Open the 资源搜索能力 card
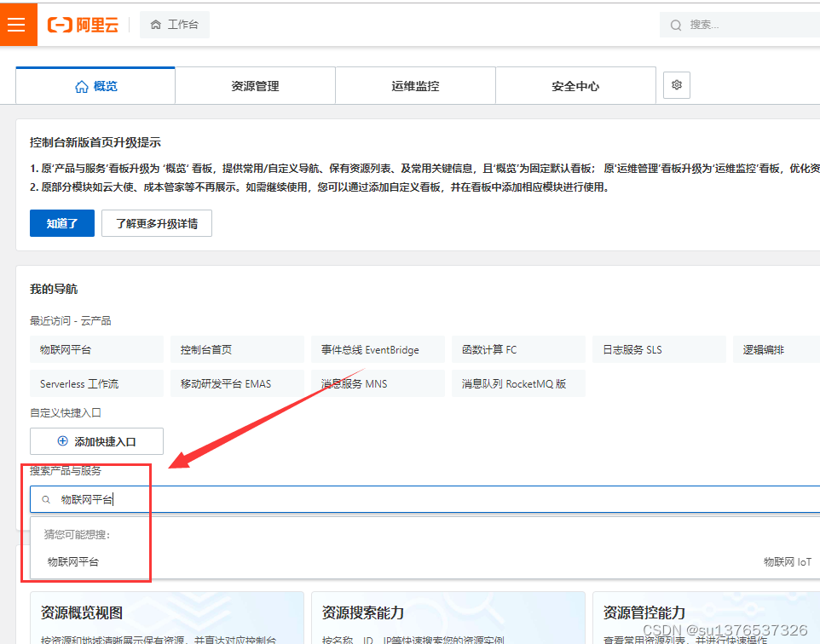 tap(448, 618)
